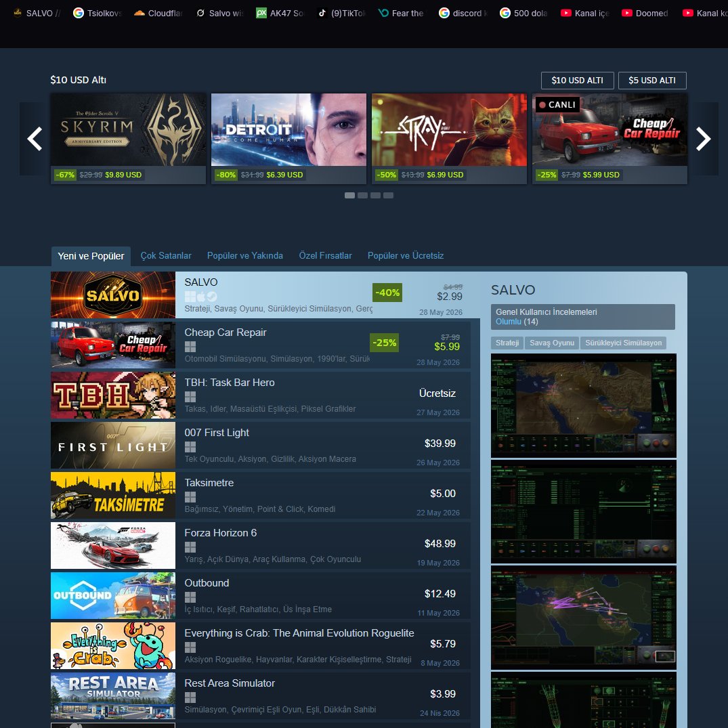728x728 pixels.
Task: Click TBH: Task Bar Hero Windows icon
Action: pos(190,396)
